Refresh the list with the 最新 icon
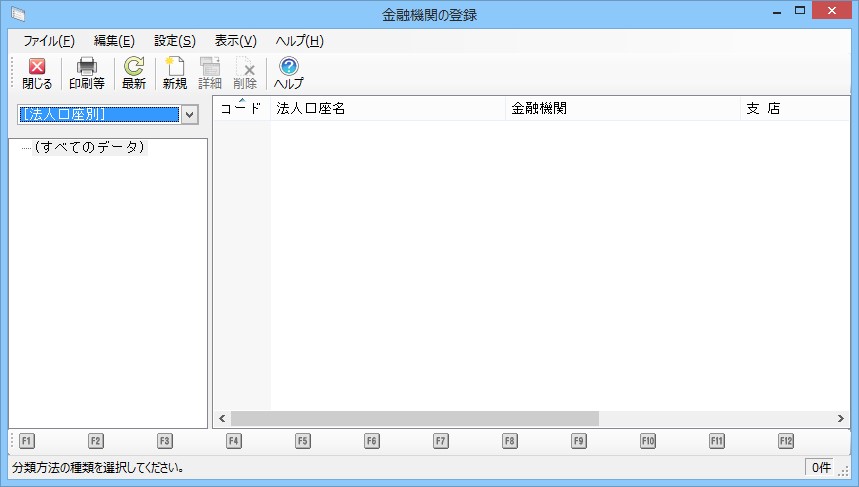 [134, 73]
